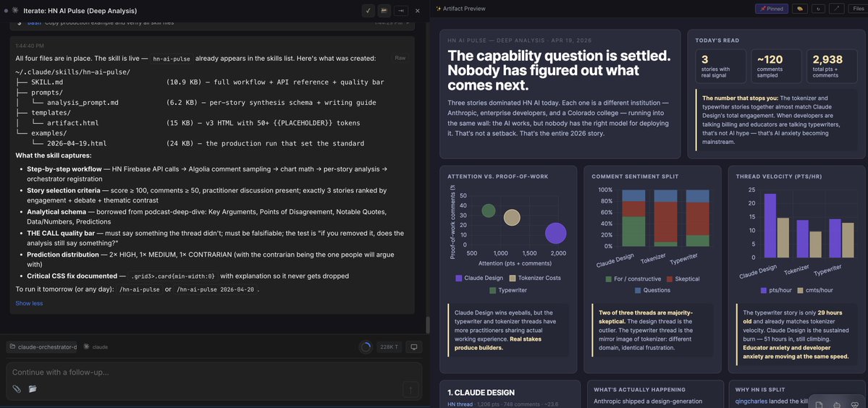Toggle pts/hour legend item

click(776, 289)
